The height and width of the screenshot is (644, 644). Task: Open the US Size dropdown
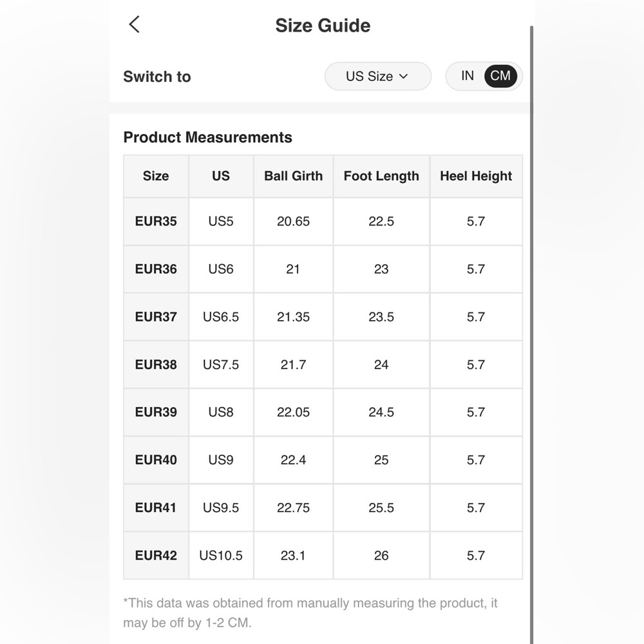click(x=378, y=77)
